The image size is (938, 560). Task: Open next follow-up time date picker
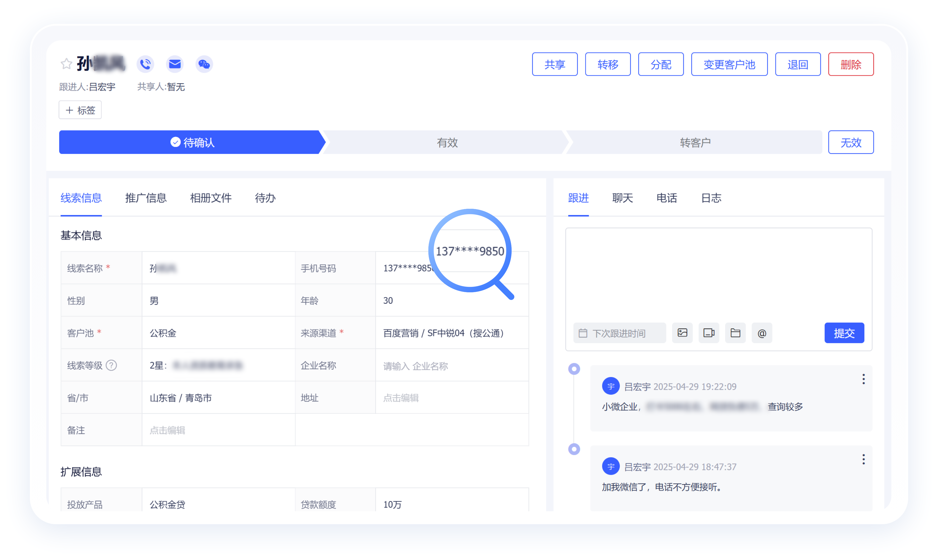[619, 333]
